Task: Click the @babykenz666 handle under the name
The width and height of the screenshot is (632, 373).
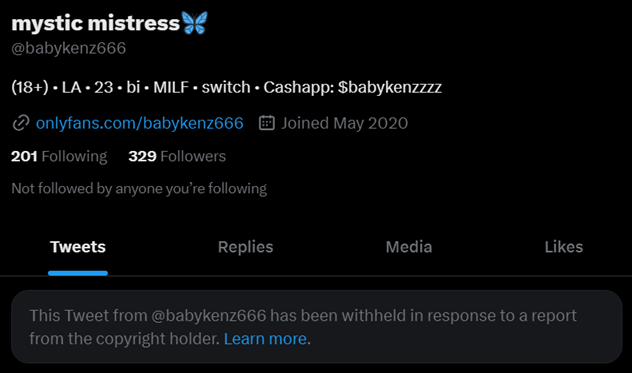Action: (69, 48)
